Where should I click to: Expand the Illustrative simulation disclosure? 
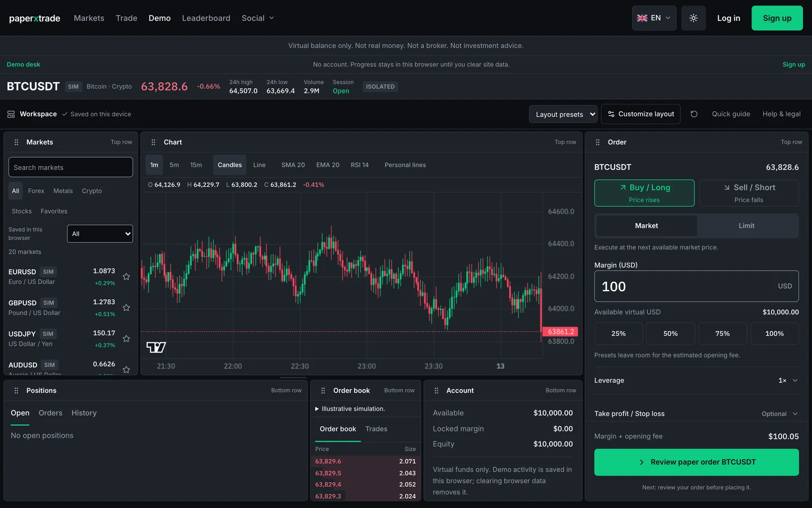point(350,409)
